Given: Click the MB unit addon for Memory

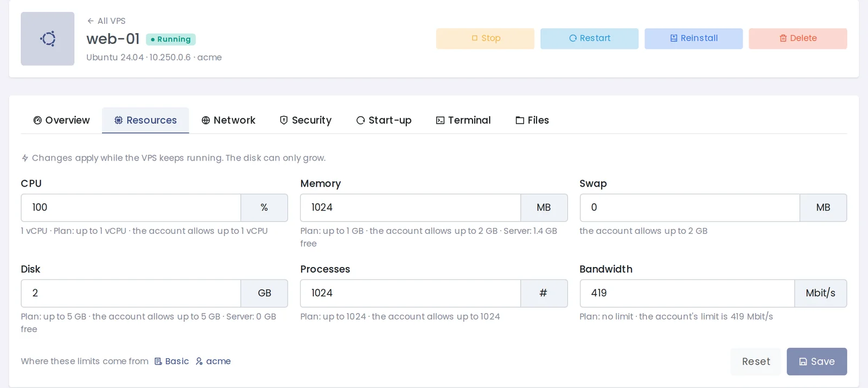Looking at the screenshot, I should click(x=544, y=207).
